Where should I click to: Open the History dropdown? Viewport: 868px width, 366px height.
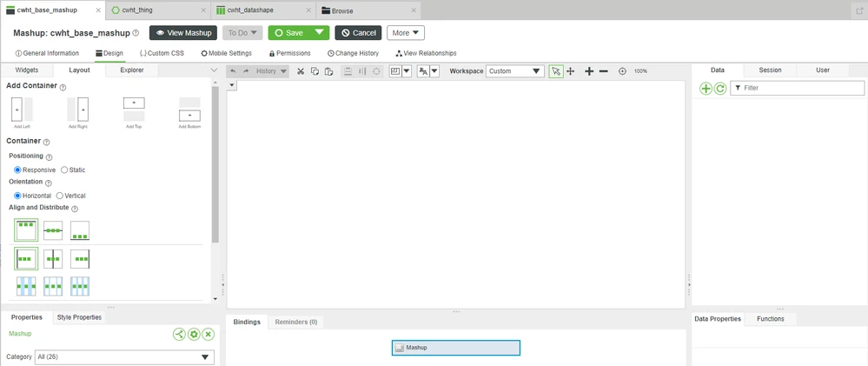[271, 71]
